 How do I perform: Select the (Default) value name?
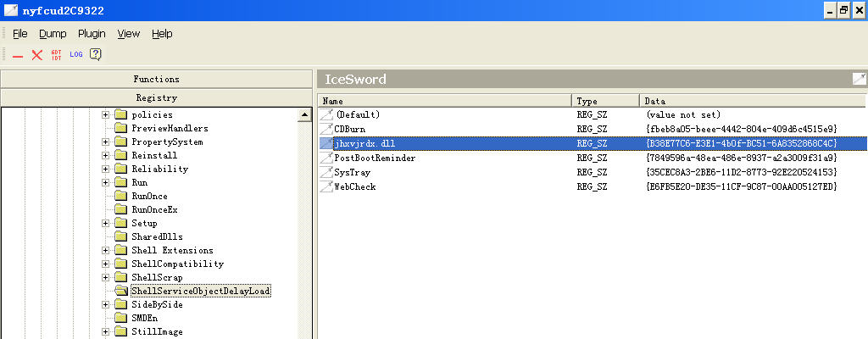(358, 114)
